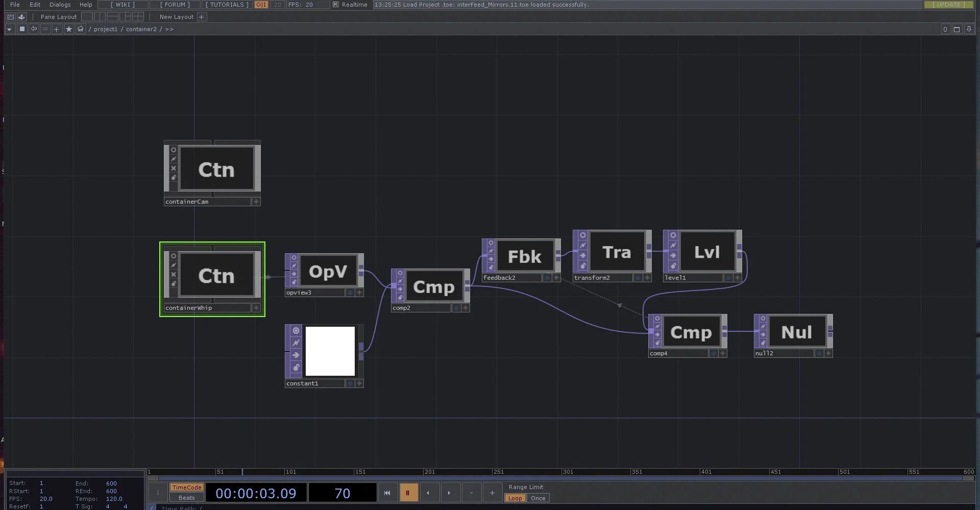980x510 pixels.
Task: Add a new layout with plus button
Action: [x=202, y=17]
